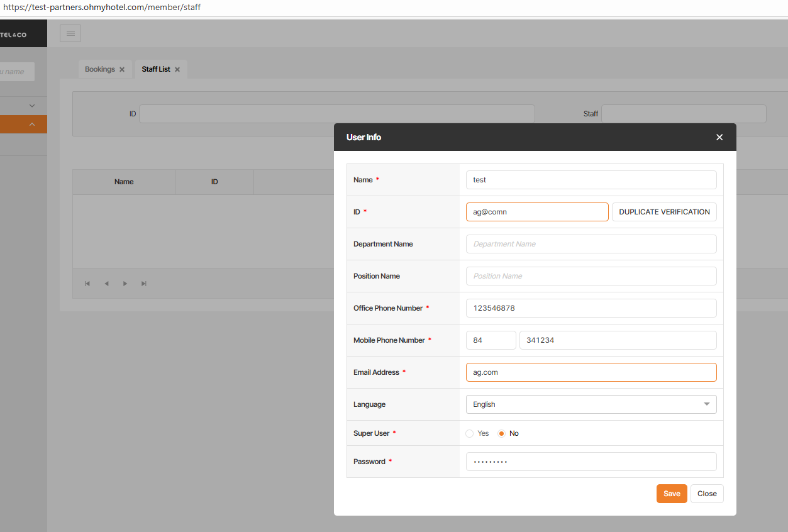Click the DUPLICATE VERIFICATION button
The image size is (788, 532).
(664, 212)
